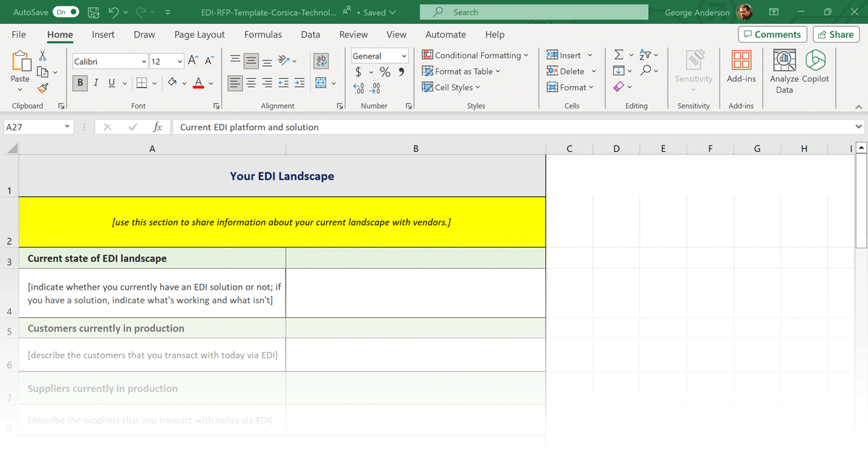Launch Copilot from the ribbon
The image size is (868, 467).
pyautogui.click(x=815, y=72)
